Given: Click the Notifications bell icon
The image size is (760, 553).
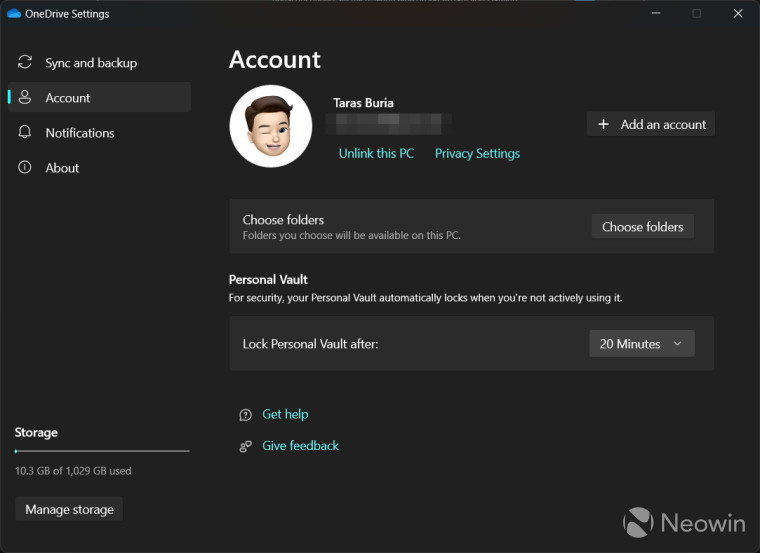Looking at the screenshot, I should pyautogui.click(x=25, y=132).
